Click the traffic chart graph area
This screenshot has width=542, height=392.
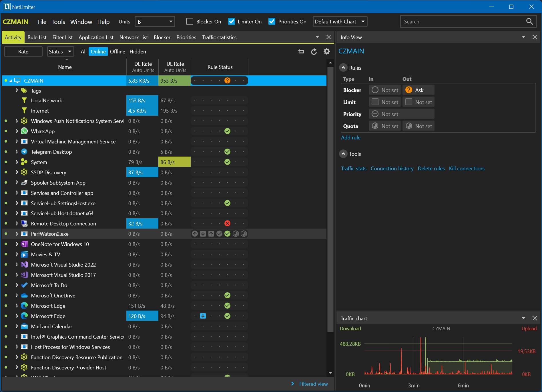pyautogui.click(x=438, y=356)
